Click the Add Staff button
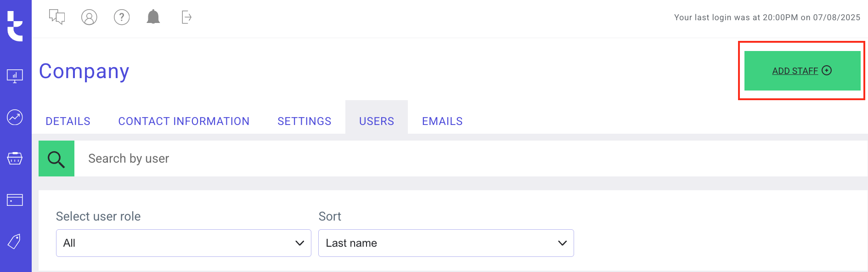Screen dimensions: 868x272 tap(802, 71)
